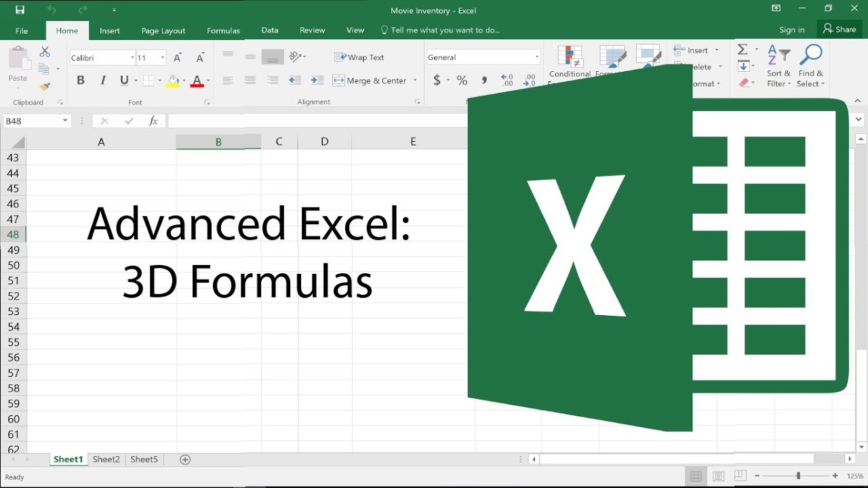Open the font size dropdown
Image resolution: width=868 pixels, height=488 pixels.
click(161, 57)
